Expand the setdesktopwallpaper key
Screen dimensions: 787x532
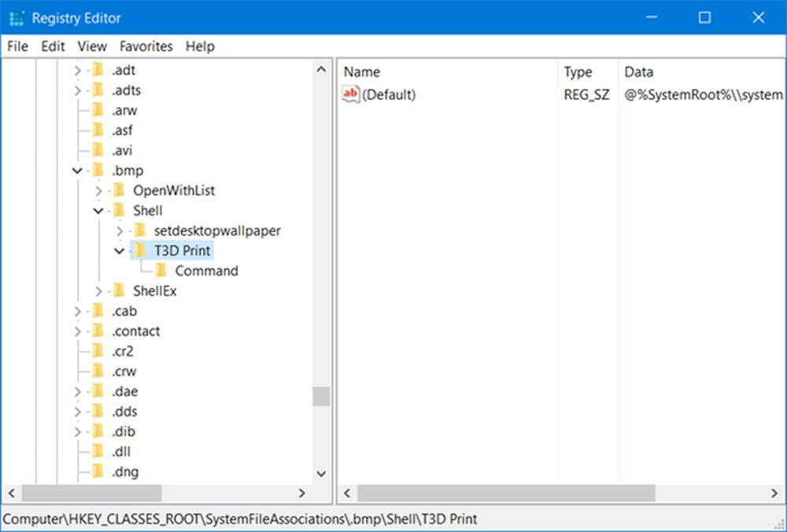coord(120,231)
